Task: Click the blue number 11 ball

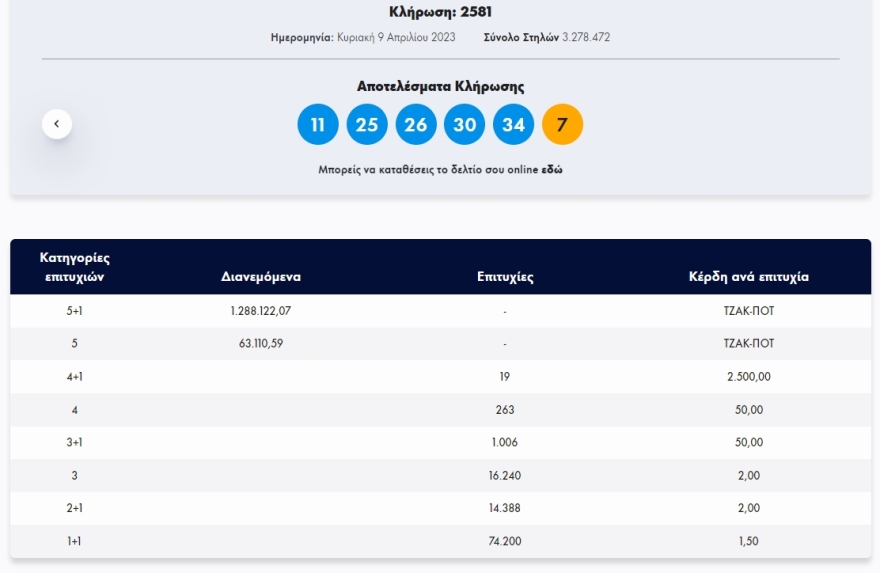Action: (318, 125)
